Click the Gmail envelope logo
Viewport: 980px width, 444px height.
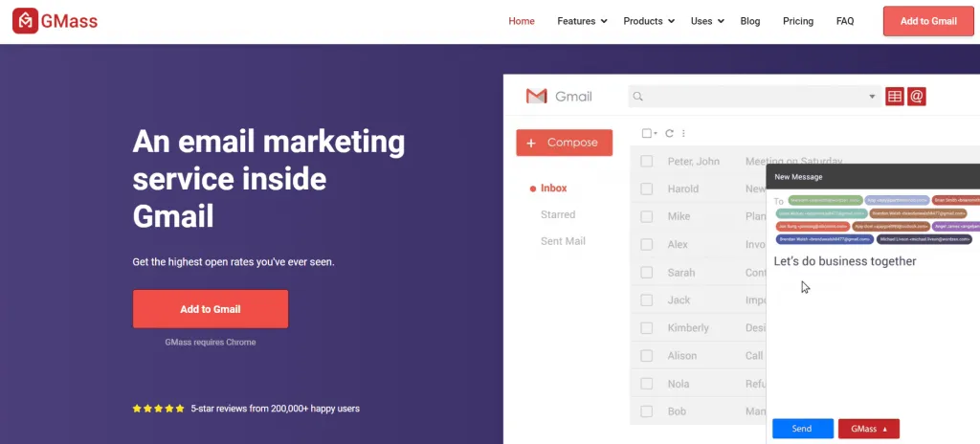coord(536,97)
